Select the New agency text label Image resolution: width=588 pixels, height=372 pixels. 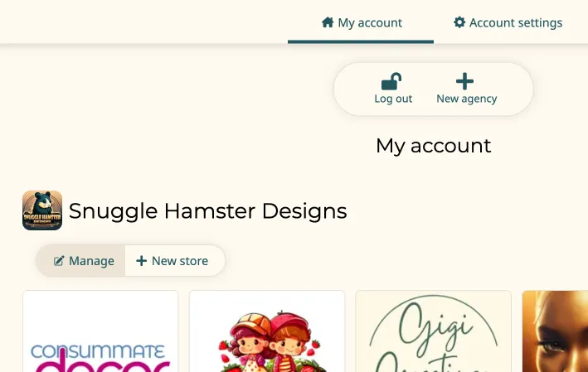467,99
